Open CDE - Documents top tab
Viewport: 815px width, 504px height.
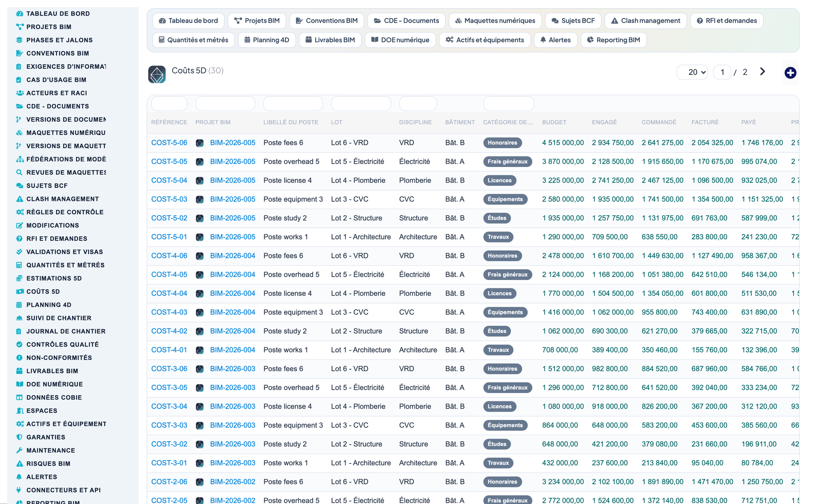tap(406, 21)
